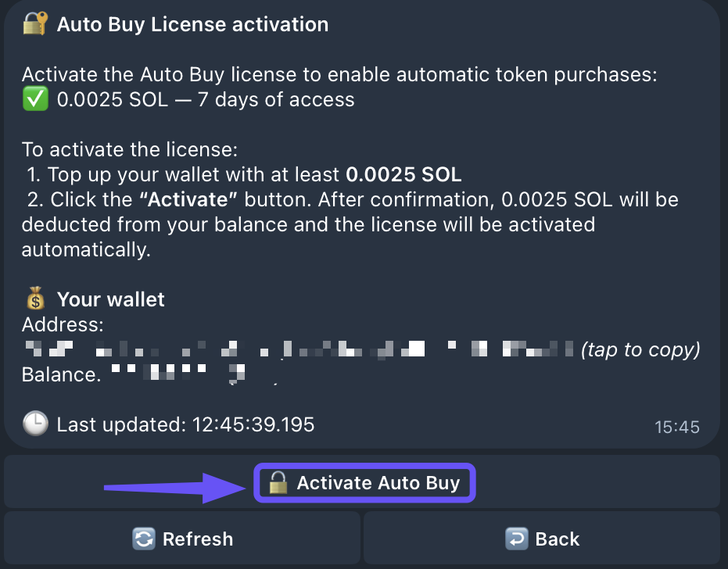The height and width of the screenshot is (569, 728).
Task: Tap the blurred wallet address to copy
Action: tap(297, 349)
